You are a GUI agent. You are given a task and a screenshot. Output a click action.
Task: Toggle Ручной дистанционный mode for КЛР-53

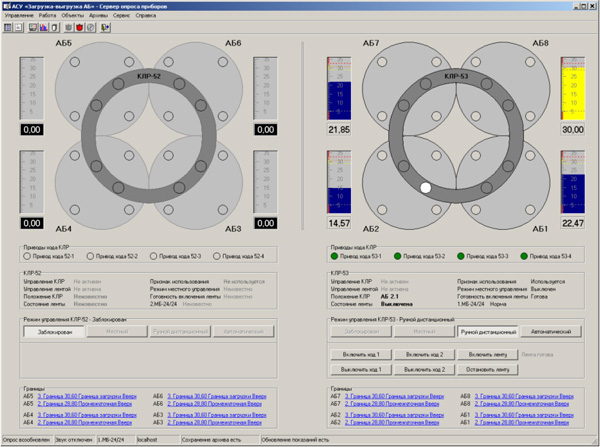[x=487, y=331]
